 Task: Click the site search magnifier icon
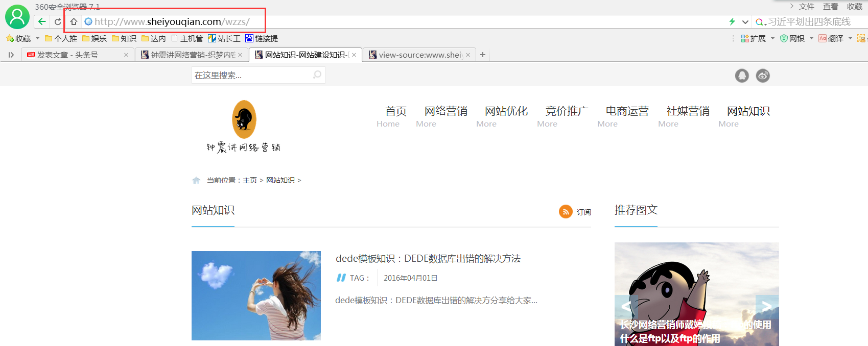tap(317, 75)
